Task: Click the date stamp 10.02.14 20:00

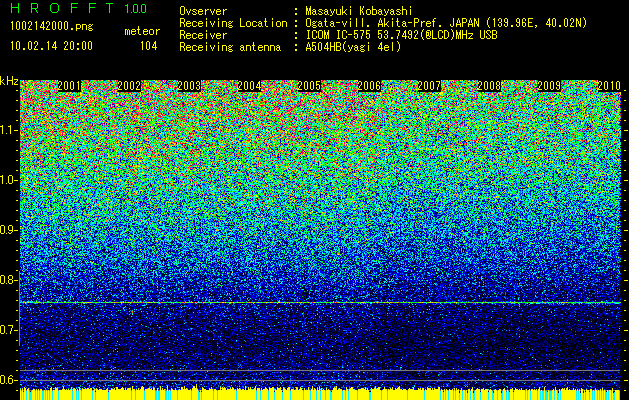Action: [51, 46]
